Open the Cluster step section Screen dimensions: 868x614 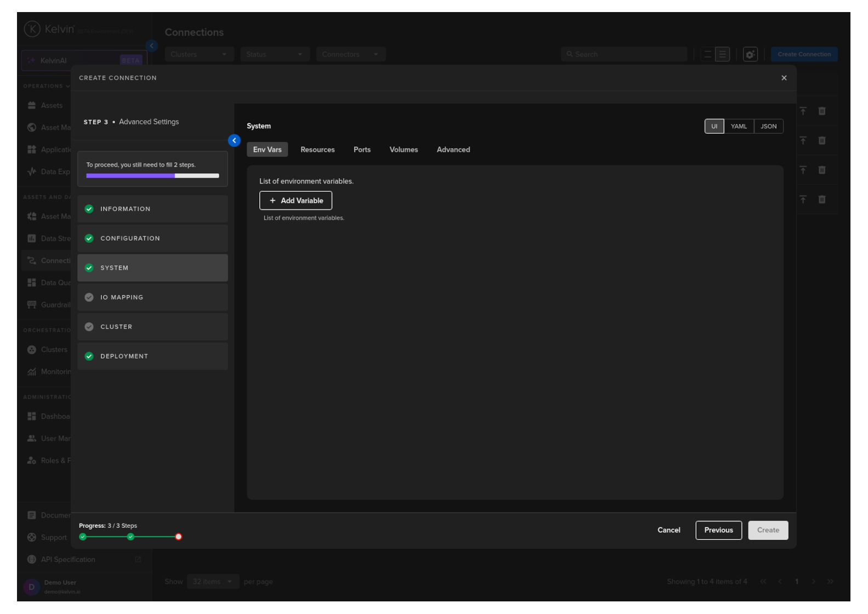coord(152,327)
